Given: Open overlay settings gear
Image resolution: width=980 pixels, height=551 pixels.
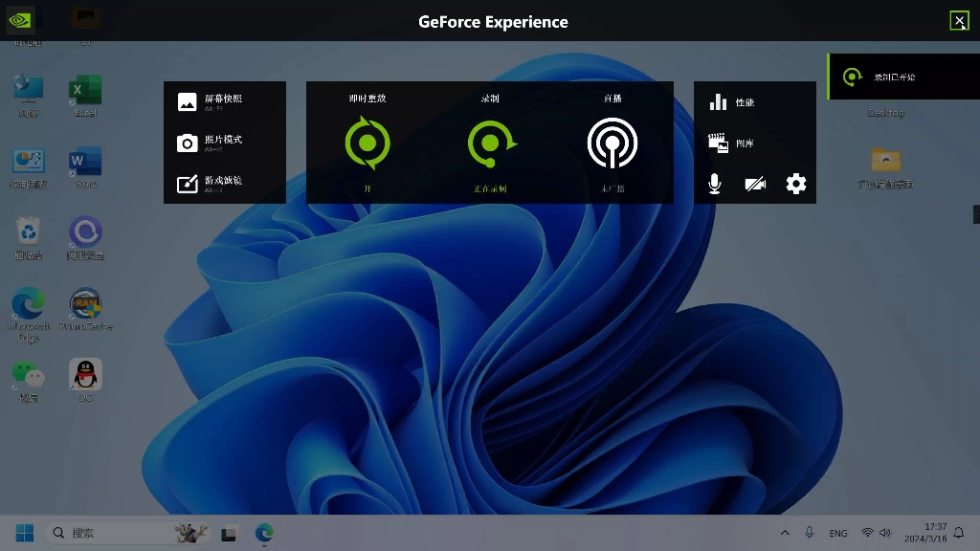Looking at the screenshot, I should [x=795, y=184].
